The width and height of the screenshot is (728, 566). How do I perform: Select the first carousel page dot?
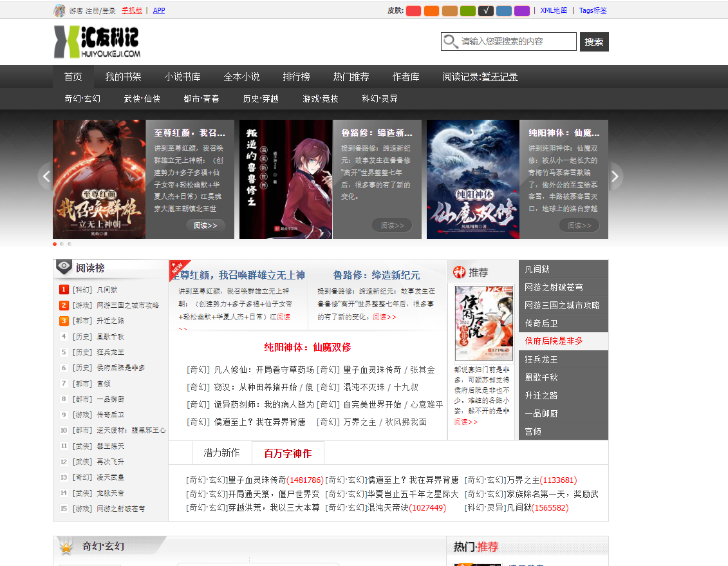[x=55, y=244]
